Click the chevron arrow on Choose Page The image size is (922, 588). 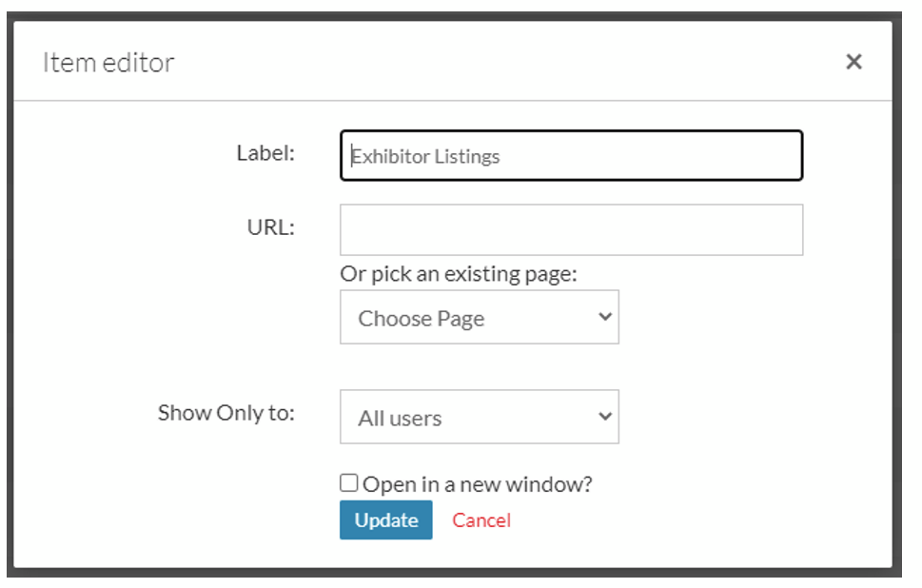(x=605, y=317)
